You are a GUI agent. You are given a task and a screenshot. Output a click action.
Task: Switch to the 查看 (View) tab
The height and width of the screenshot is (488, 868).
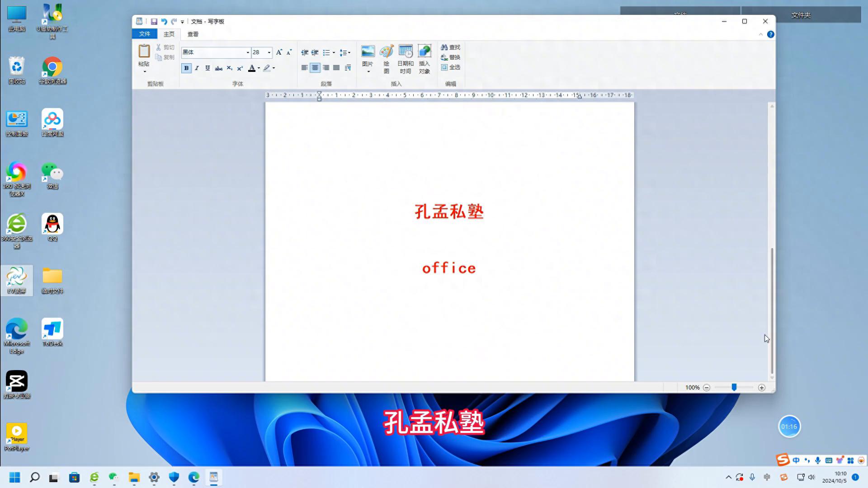pyautogui.click(x=193, y=34)
